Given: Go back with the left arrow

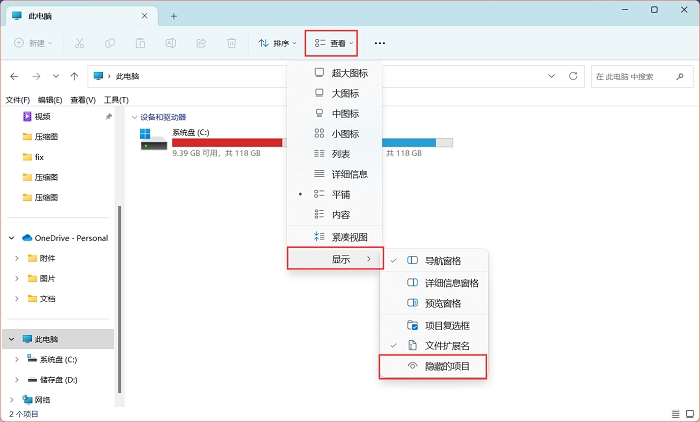Looking at the screenshot, I should pyautogui.click(x=14, y=76).
